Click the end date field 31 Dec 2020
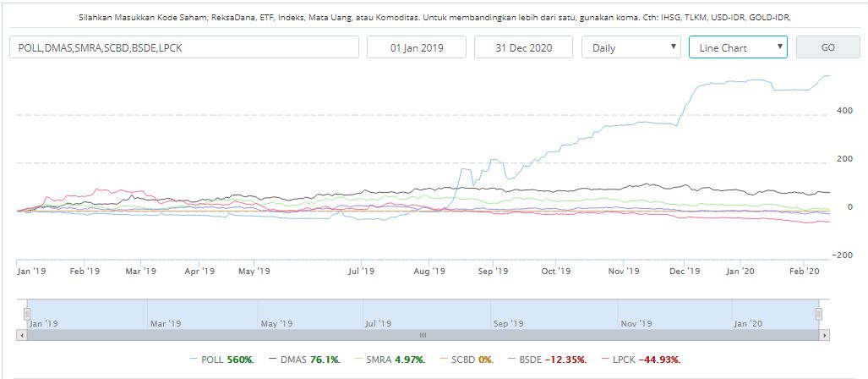 point(523,47)
